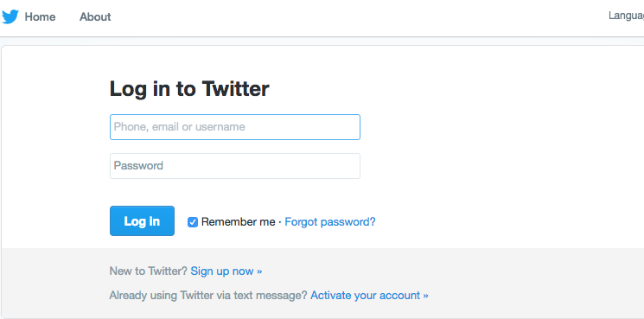The height and width of the screenshot is (319, 644).
Task: Click the Log in to Twitter heading
Action: pyautogui.click(x=189, y=89)
